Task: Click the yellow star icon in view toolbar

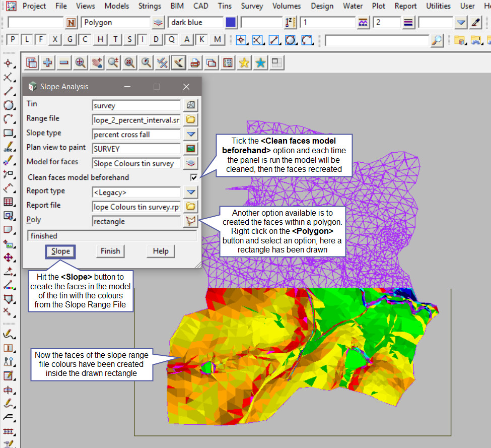Action: [244, 62]
